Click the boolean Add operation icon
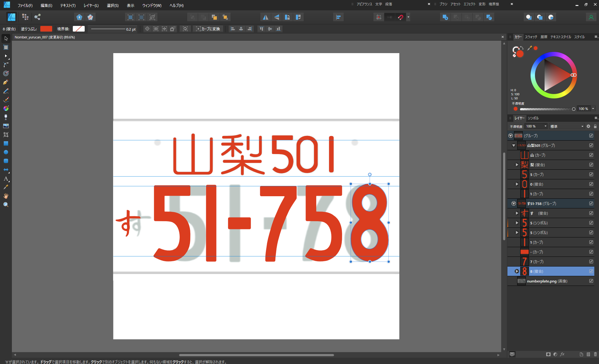599x364 pixels. (445, 17)
